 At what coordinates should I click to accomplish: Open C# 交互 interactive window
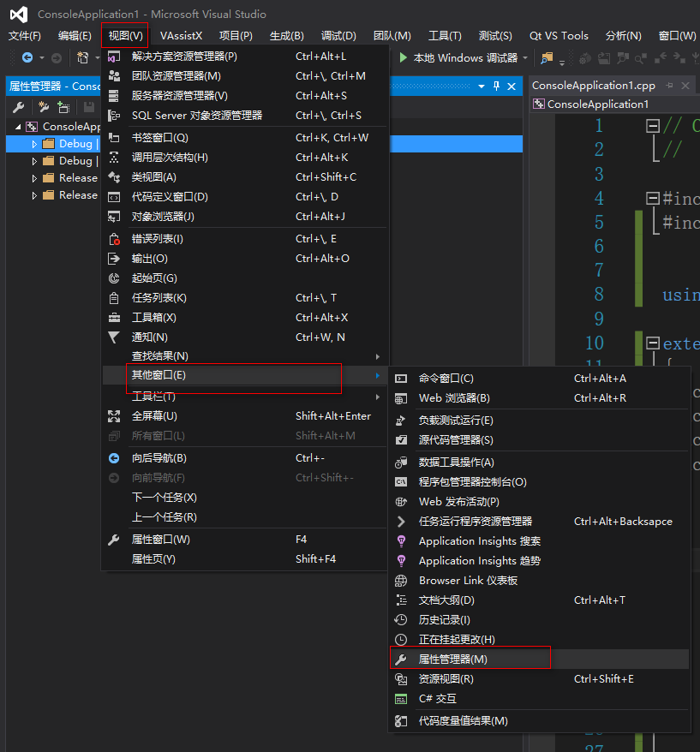[x=539, y=699]
